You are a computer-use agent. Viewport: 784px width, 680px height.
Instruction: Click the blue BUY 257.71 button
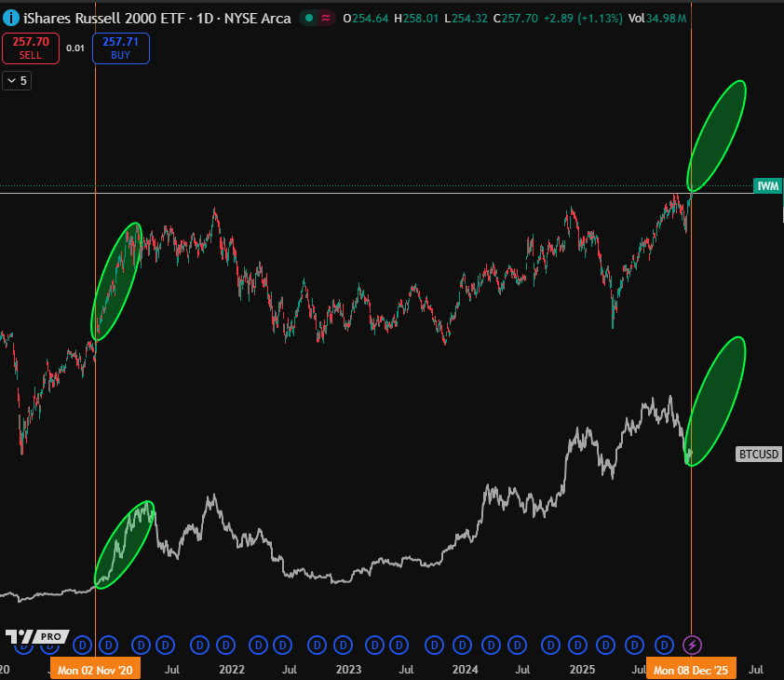click(x=120, y=48)
